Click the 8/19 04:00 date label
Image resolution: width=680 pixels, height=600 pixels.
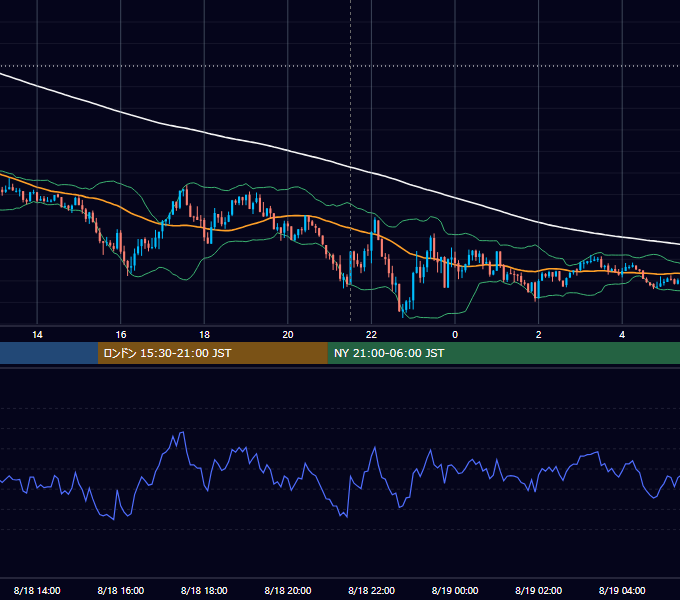pos(622,590)
